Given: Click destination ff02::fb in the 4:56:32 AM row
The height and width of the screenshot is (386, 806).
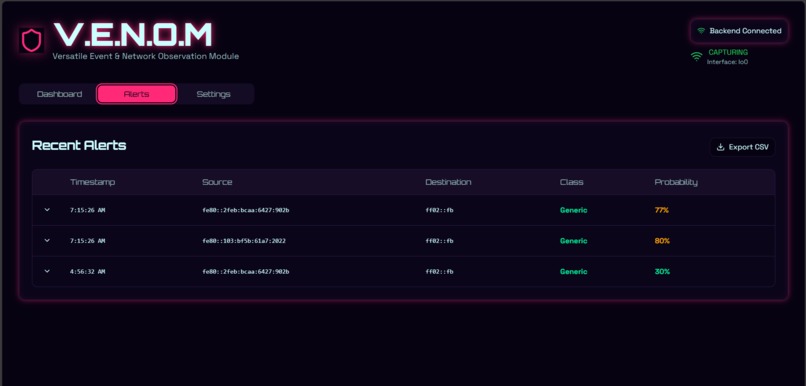Looking at the screenshot, I should coord(439,271).
